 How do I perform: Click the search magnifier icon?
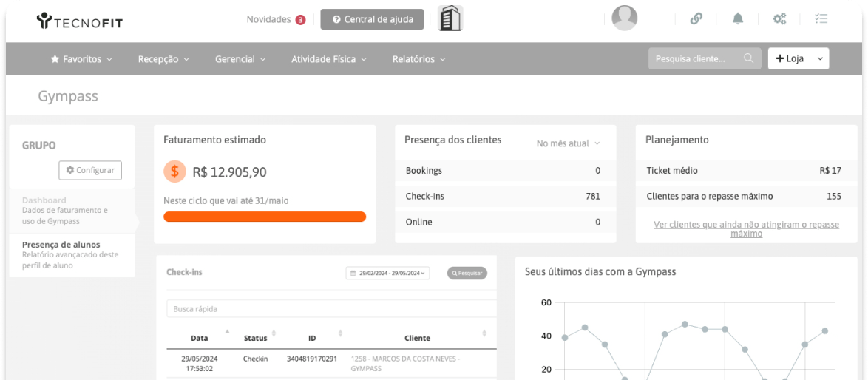tap(748, 58)
